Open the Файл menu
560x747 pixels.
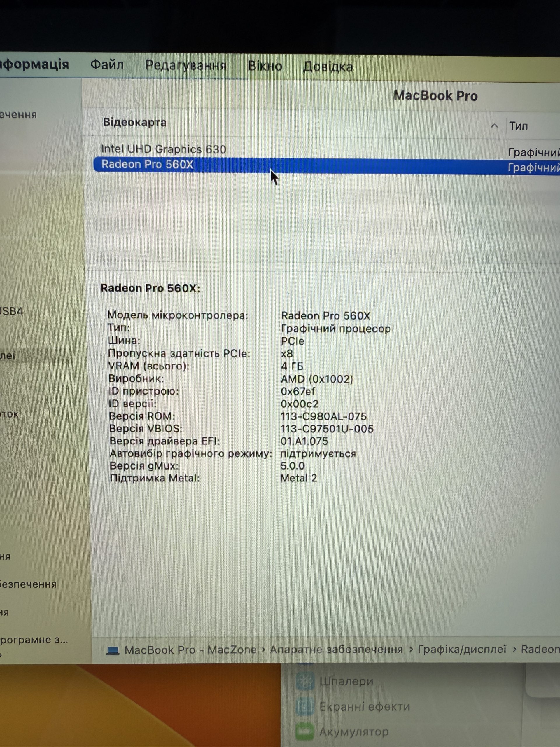tap(107, 64)
